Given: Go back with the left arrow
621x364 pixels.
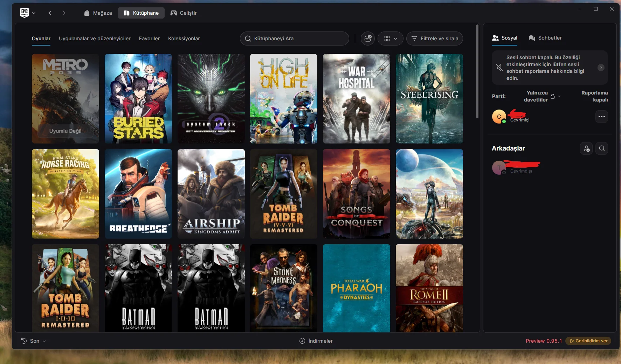Looking at the screenshot, I should (50, 13).
